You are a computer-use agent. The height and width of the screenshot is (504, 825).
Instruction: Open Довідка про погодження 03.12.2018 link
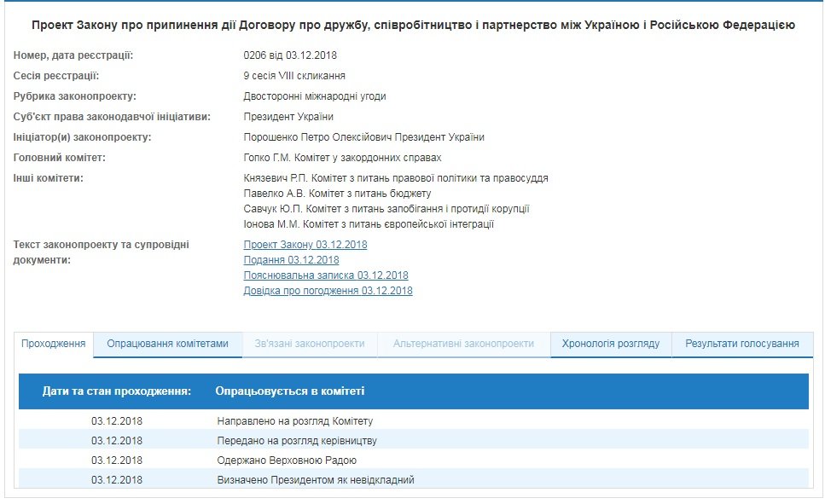pyautogui.click(x=328, y=291)
